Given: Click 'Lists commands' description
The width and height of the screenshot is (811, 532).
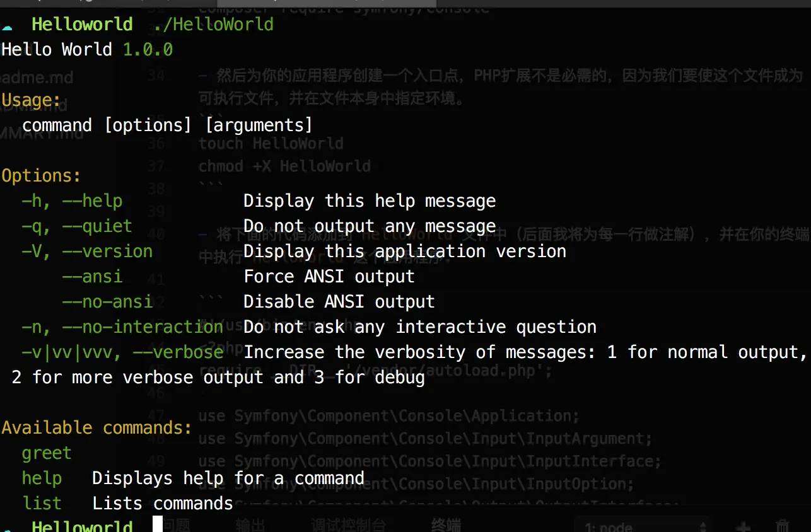Looking at the screenshot, I should pyautogui.click(x=163, y=504).
